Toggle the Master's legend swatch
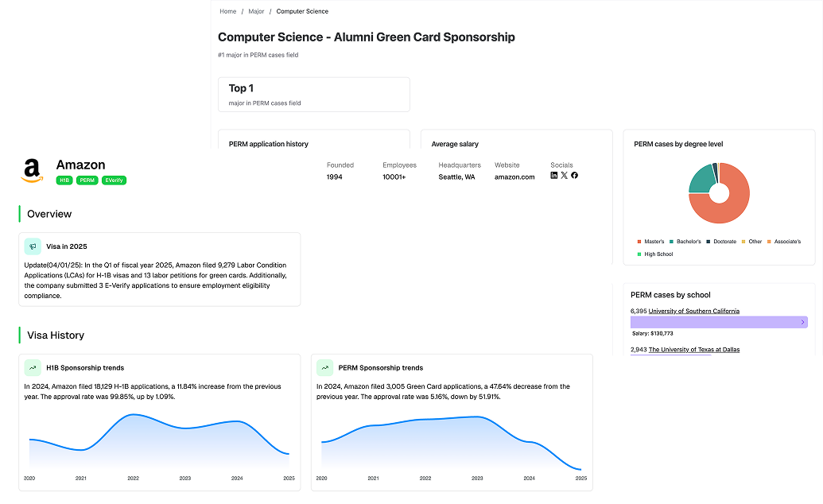Viewport: 823px width, 504px height. (639, 242)
